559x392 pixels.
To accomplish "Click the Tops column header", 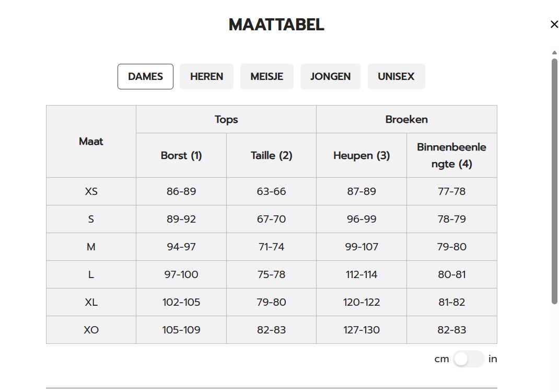I will tap(226, 119).
